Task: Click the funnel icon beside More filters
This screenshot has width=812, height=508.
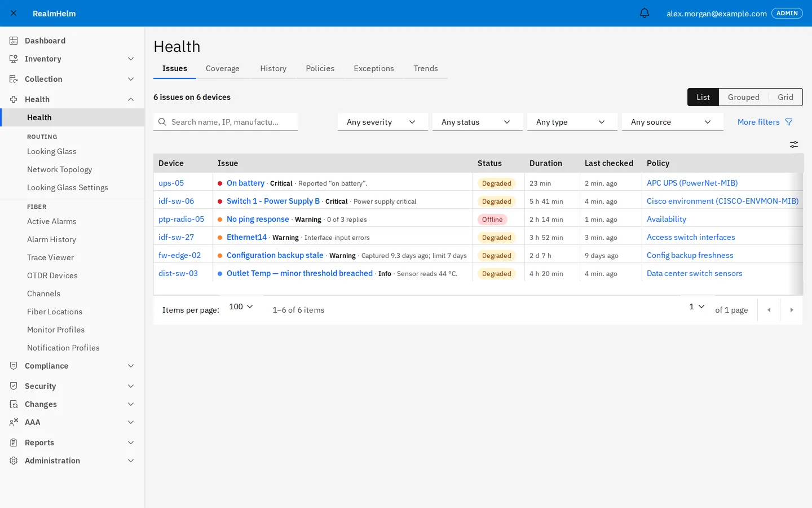Action: pos(789,122)
